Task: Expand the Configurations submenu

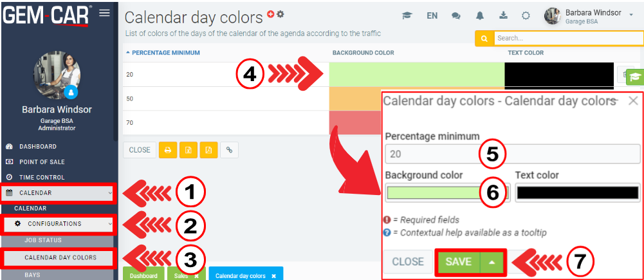Action: point(59,224)
